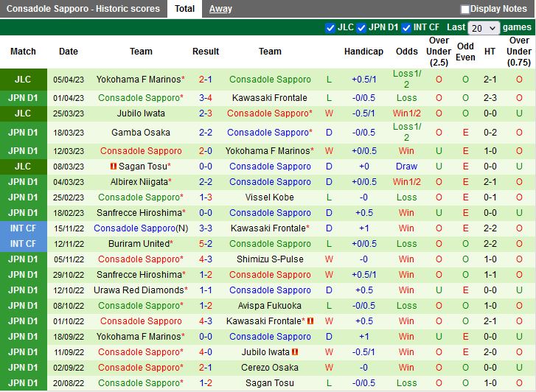Click the Draw odds on 08/03/23 row
This screenshot has height=392, width=536.
pos(406,167)
